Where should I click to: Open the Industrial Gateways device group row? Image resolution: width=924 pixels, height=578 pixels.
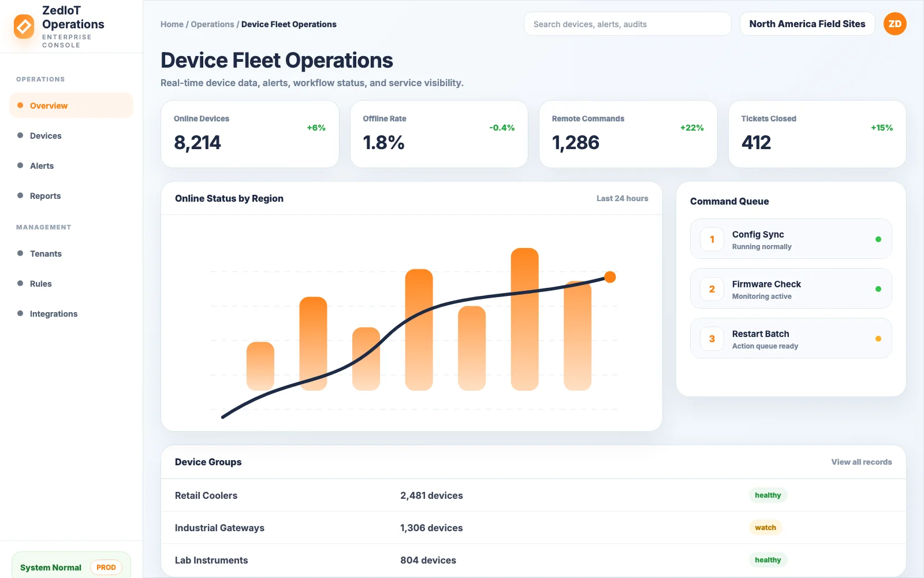pos(533,528)
